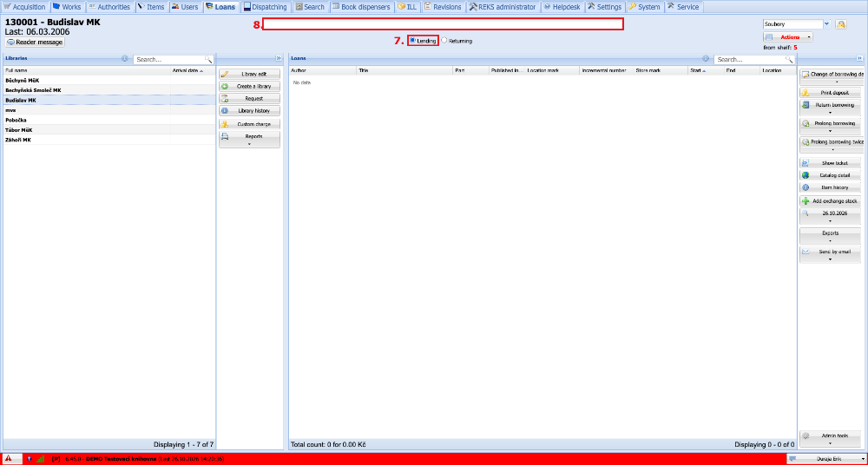
Task: Click the Helpdesk tab icon
Action: [547, 7]
